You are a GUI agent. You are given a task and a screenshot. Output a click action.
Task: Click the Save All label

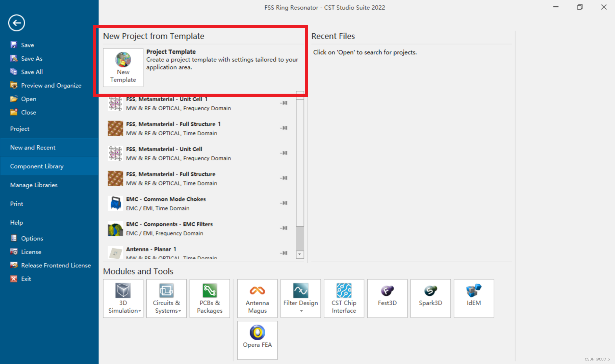(32, 72)
